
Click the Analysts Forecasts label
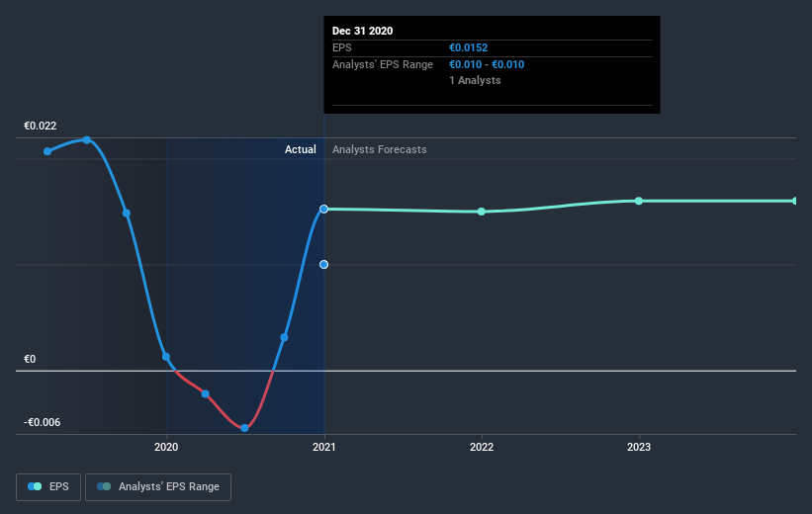[x=379, y=149]
